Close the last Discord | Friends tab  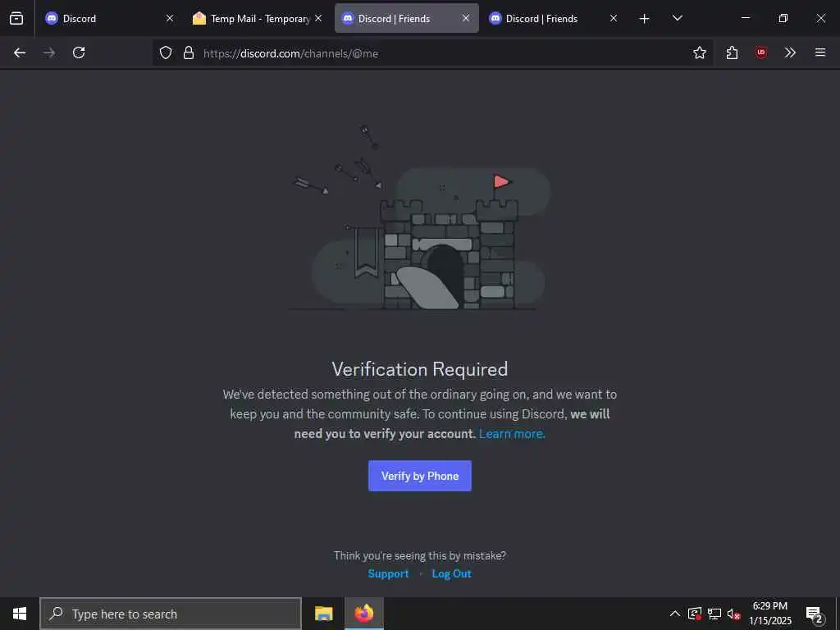point(614,18)
